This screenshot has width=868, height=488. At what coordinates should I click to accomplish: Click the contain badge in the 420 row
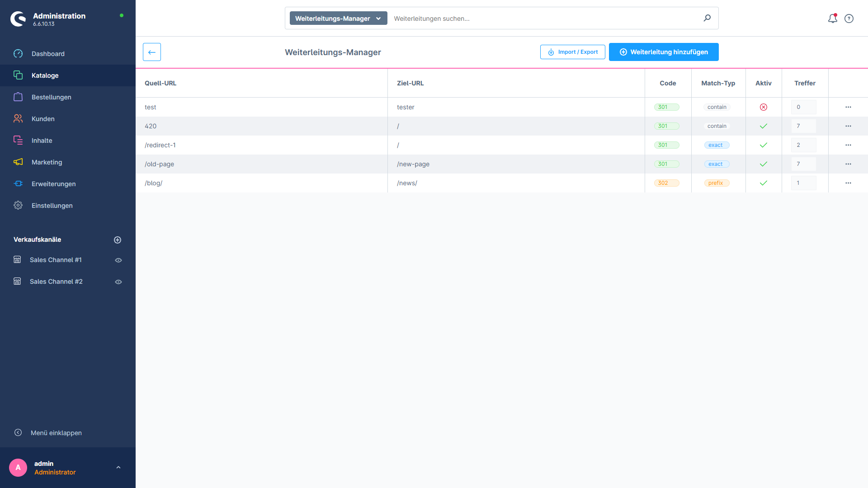tap(717, 126)
